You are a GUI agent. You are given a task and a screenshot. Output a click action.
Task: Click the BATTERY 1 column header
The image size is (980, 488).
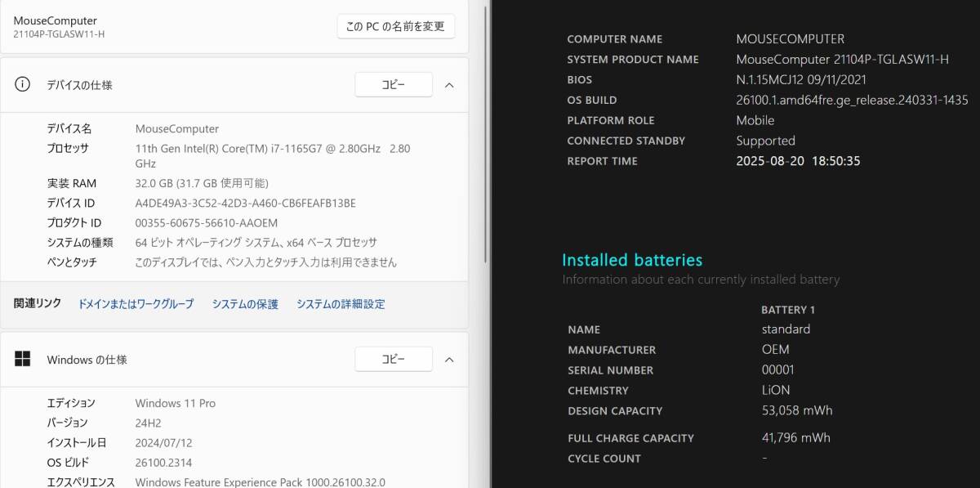pos(788,310)
